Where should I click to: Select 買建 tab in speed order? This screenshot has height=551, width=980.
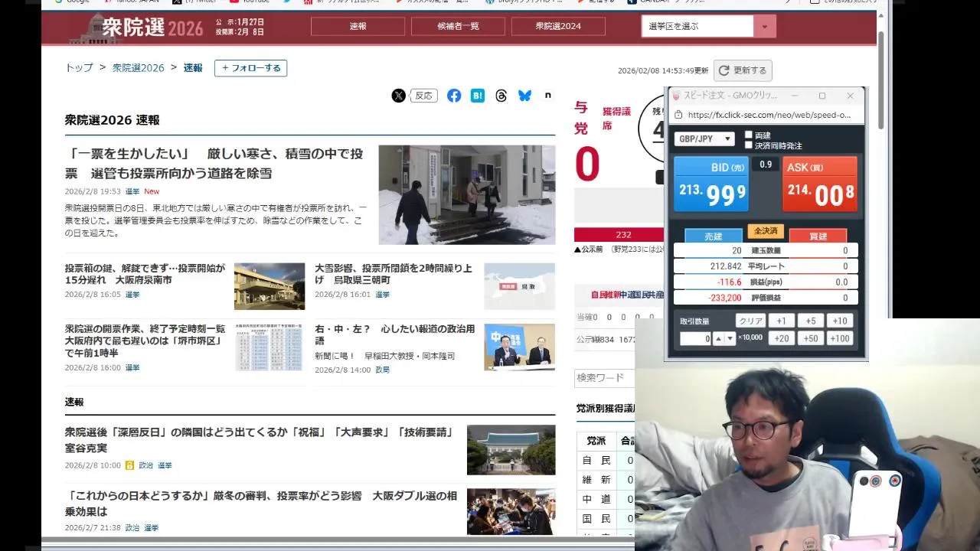pos(818,236)
